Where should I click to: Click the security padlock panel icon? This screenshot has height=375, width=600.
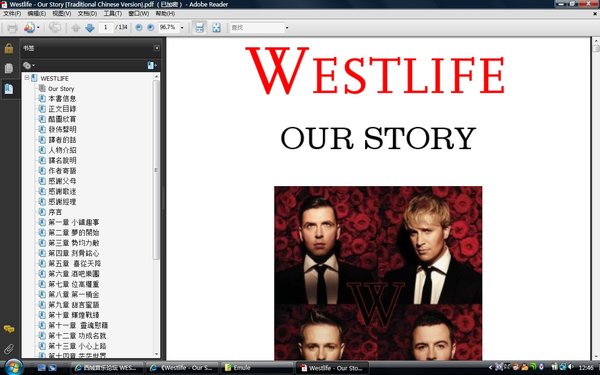click(x=9, y=49)
